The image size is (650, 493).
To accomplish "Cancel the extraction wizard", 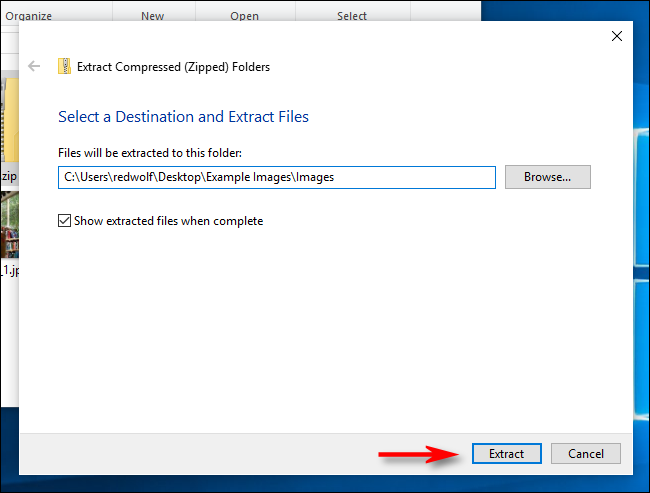I will coord(585,453).
